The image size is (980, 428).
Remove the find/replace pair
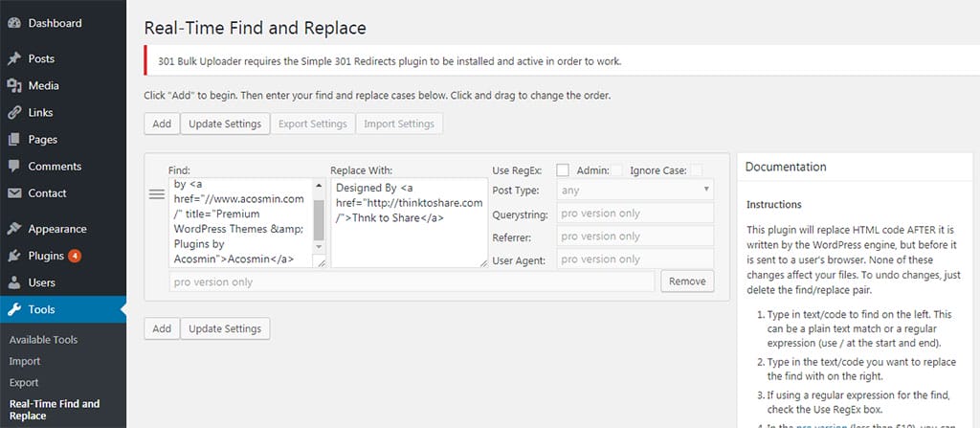(687, 282)
